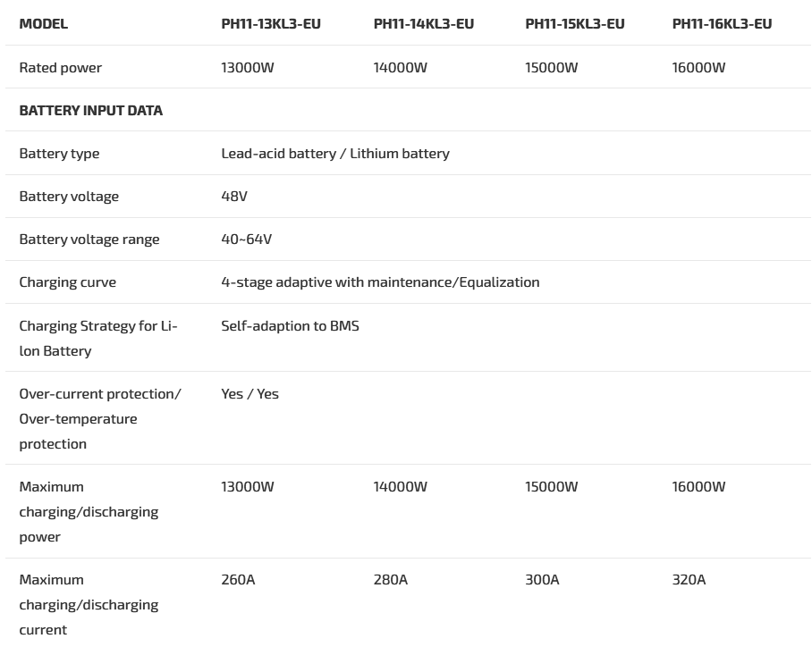Click the 300A maximum current value

point(542,580)
